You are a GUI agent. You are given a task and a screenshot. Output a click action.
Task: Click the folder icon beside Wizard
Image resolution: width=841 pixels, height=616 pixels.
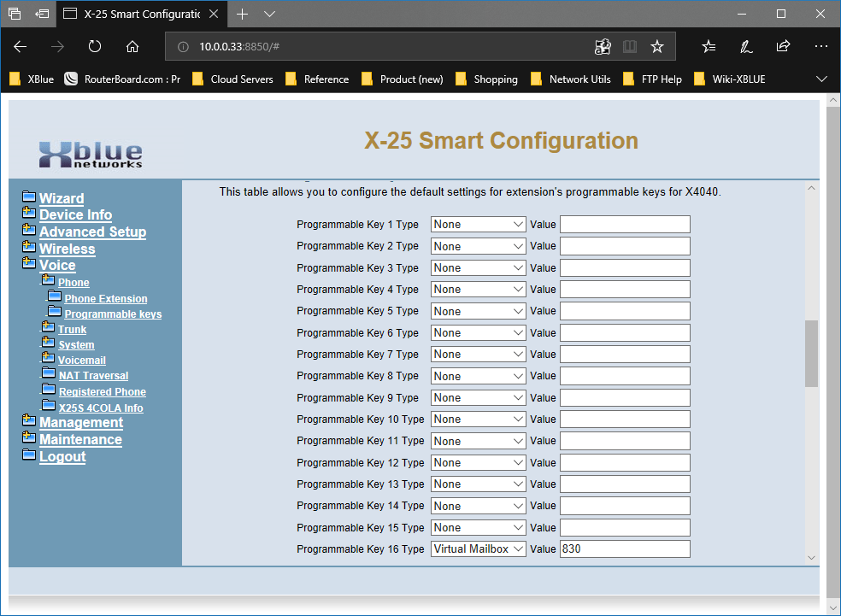pos(29,198)
